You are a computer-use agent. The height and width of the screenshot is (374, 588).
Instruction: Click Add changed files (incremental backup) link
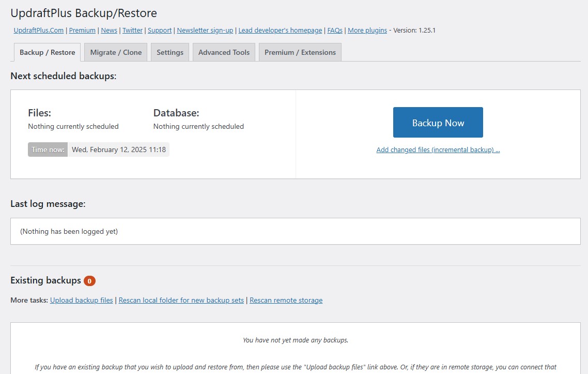point(438,150)
